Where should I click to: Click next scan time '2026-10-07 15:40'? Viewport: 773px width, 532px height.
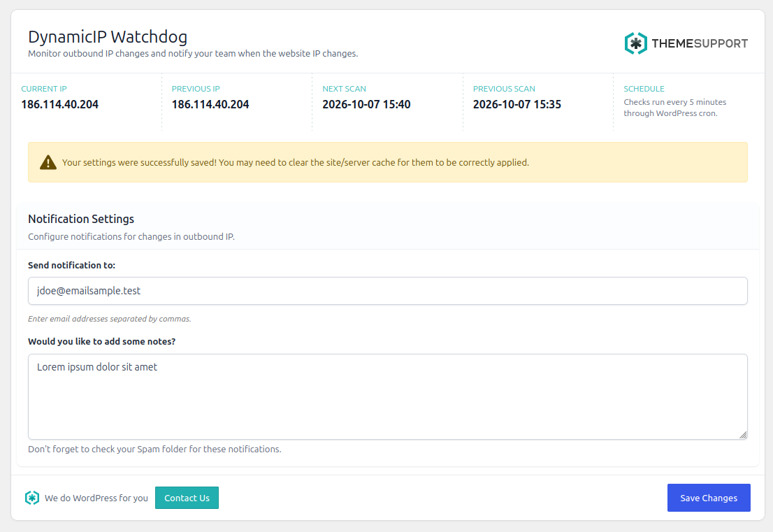click(x=366, y=105)
